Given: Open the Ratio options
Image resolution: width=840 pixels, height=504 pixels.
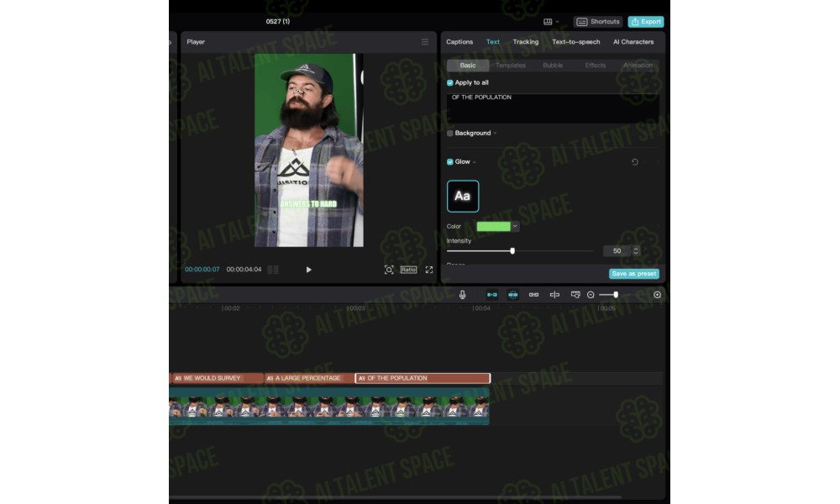Looking at the screenshot, I should tap(408, 270).
